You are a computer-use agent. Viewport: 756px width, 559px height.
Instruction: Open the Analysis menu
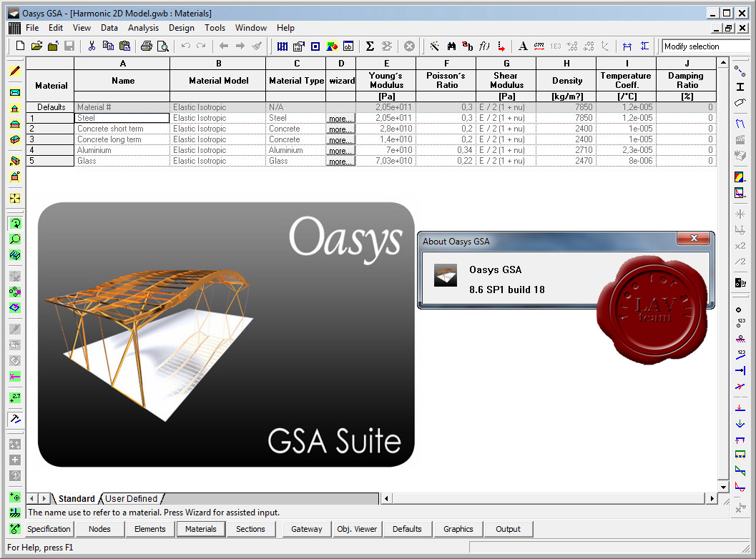[143, 28]
